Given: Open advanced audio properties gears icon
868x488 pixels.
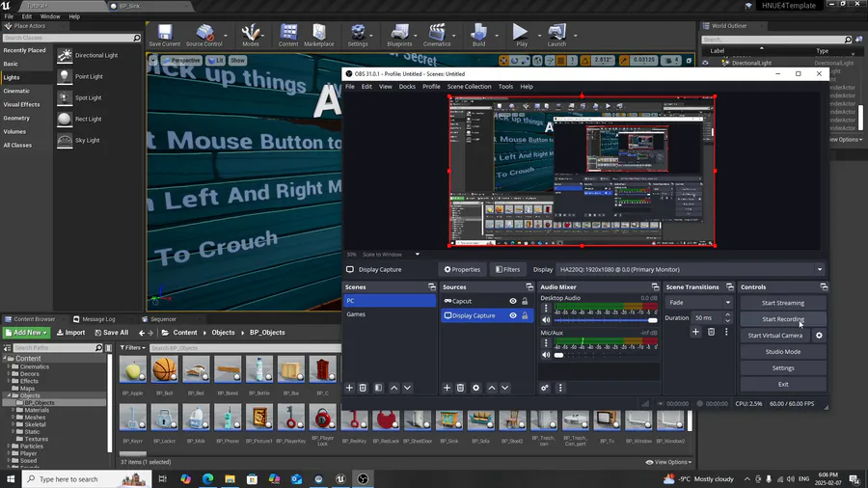Looking at the screenshot, I should point(545,388).
